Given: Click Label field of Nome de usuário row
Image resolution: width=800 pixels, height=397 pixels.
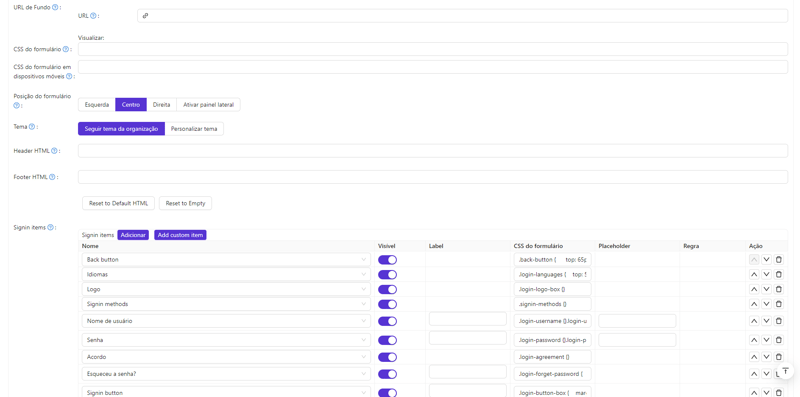Looking at the screenshot, I should (468, 319).
